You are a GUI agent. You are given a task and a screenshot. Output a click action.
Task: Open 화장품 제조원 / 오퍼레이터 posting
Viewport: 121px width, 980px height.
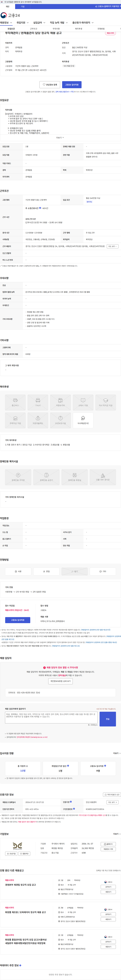(x=25, y=912)
